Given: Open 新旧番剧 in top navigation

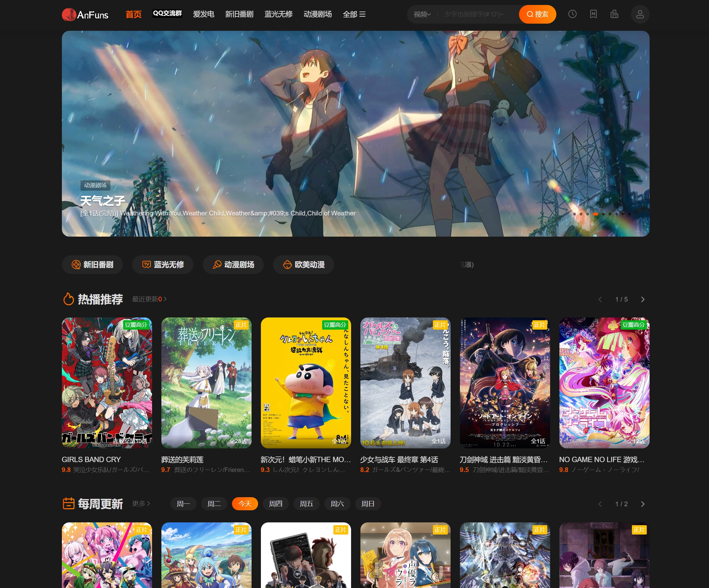Looking at the screenshot, I should [239, 14].
